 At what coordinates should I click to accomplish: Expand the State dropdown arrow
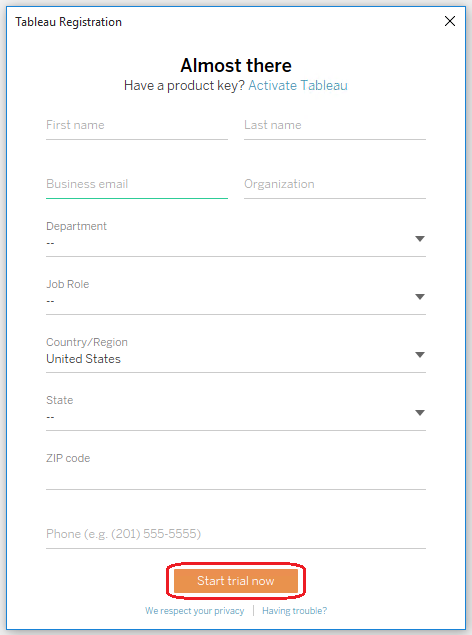420,413
